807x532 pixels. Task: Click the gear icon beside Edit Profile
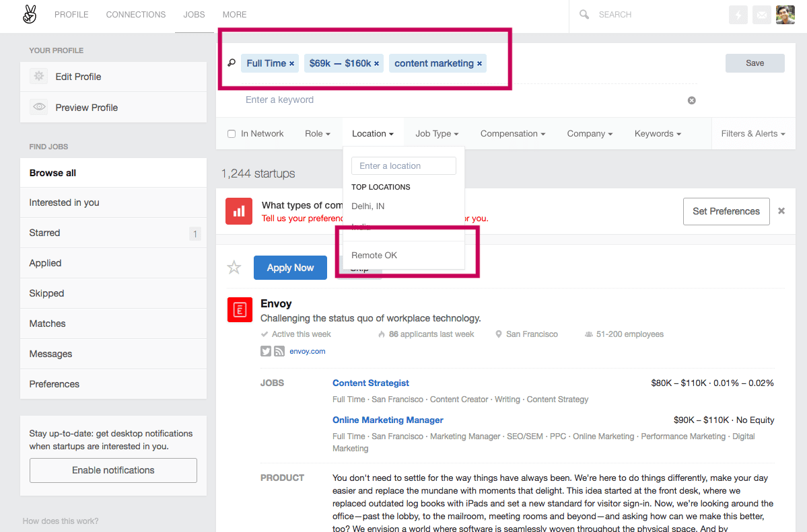[39, 76]
